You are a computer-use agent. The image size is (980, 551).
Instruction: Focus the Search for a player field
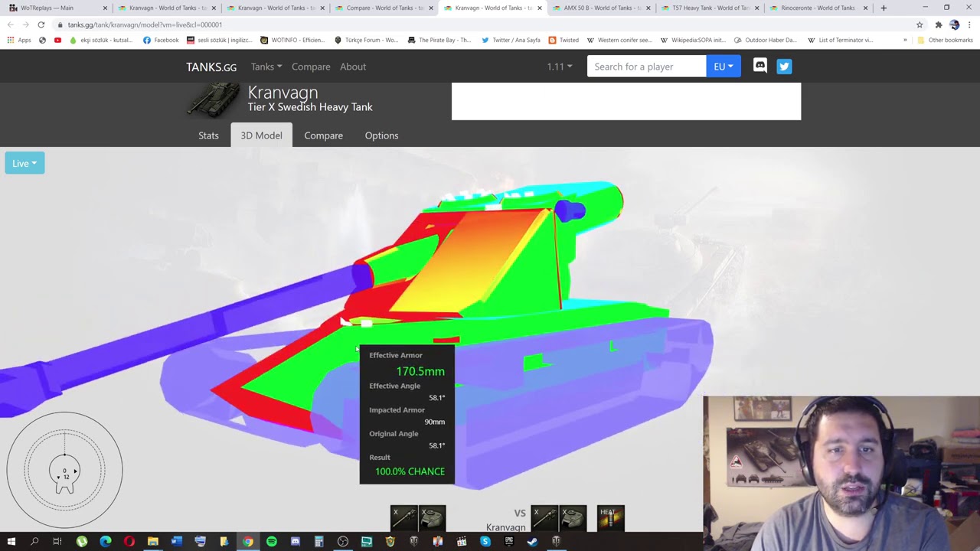click(x=646, y=67)
